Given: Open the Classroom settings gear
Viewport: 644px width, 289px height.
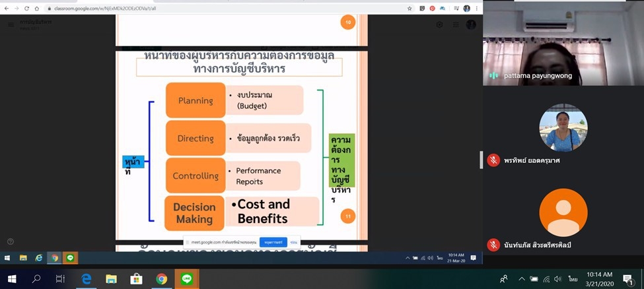Looking at the screenshot, I should (439, 24).
